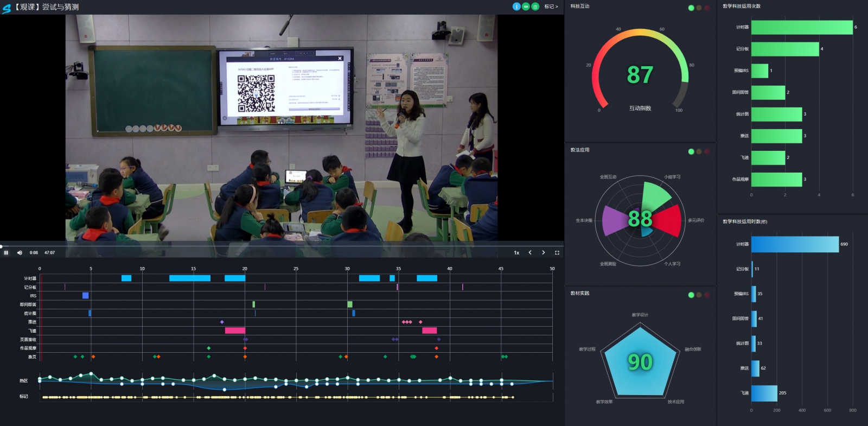Select the IRS blue block on timeline

85,295
